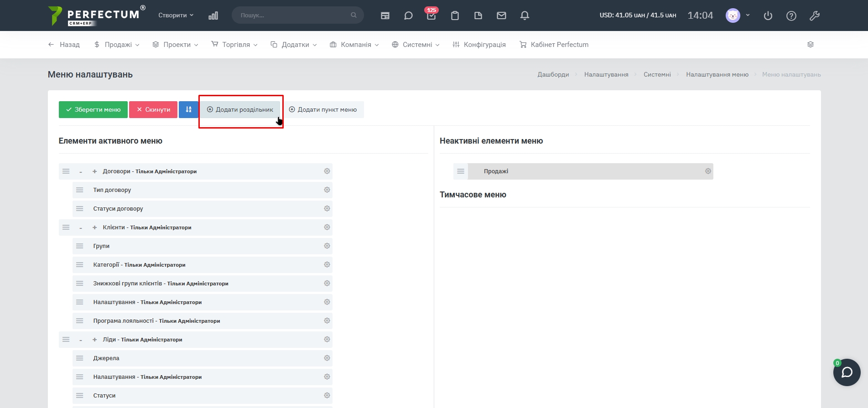Collapse the Ліди group with the minus
868x408 pixels.
point(81,340)
